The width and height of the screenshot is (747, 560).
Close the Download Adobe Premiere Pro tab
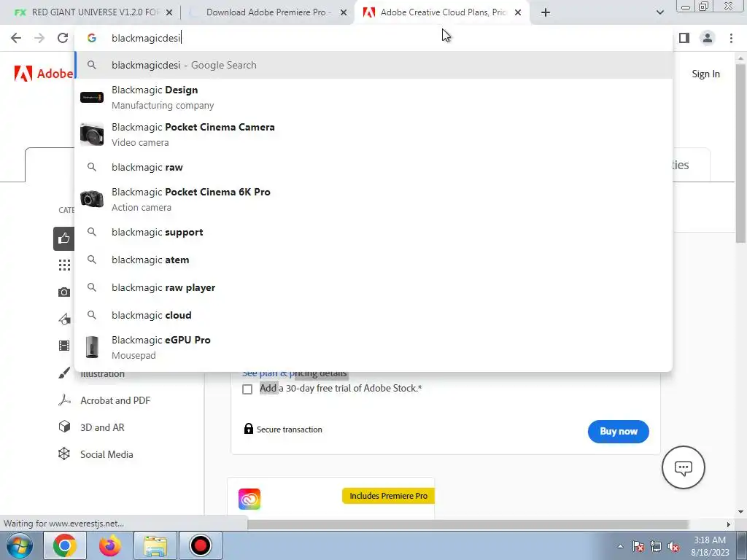coord(344,12)
